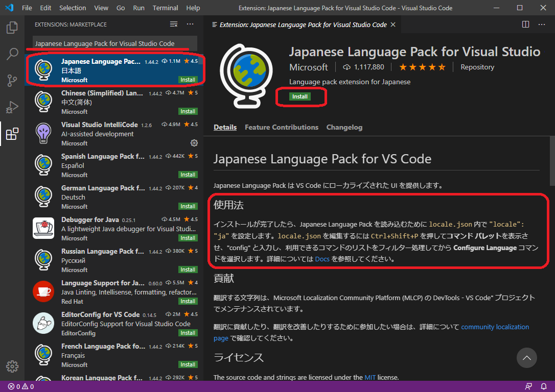Install EditorConfig for VS Code

coord(188,333)
